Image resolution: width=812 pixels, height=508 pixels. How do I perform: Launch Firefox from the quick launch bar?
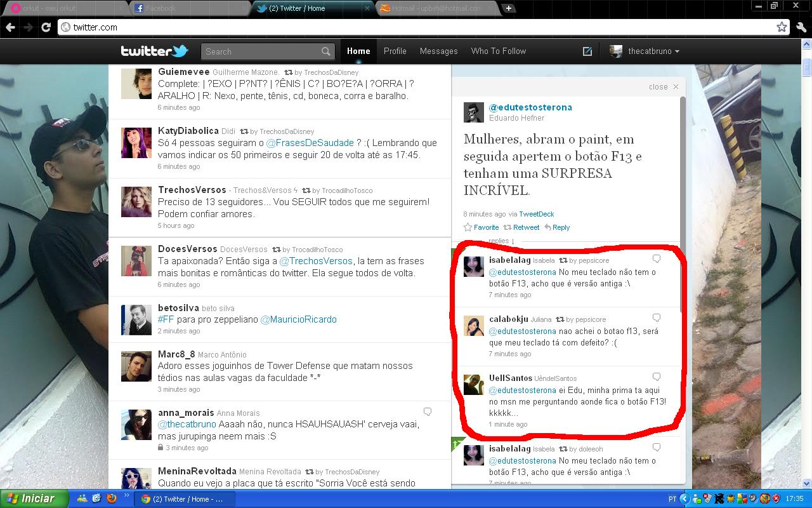click(112, 498)
